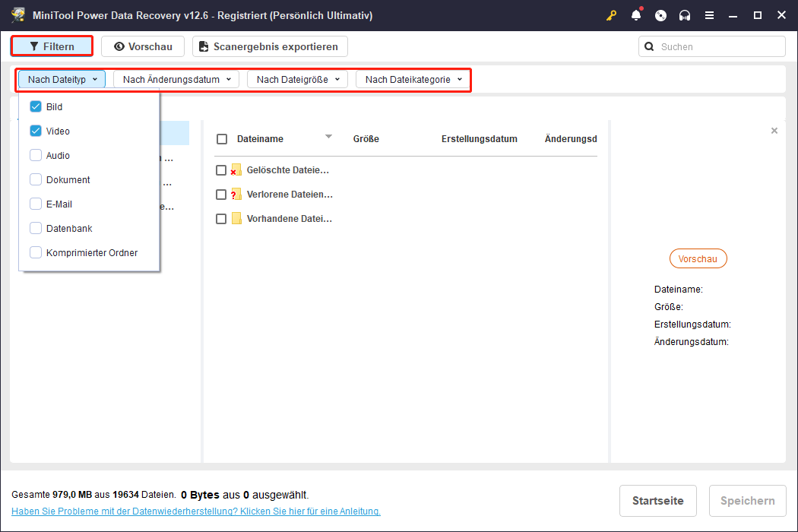Viewport: 798px width, 532px height.
Task: Click the orange Vorschau button
Action: click(698, 258)
